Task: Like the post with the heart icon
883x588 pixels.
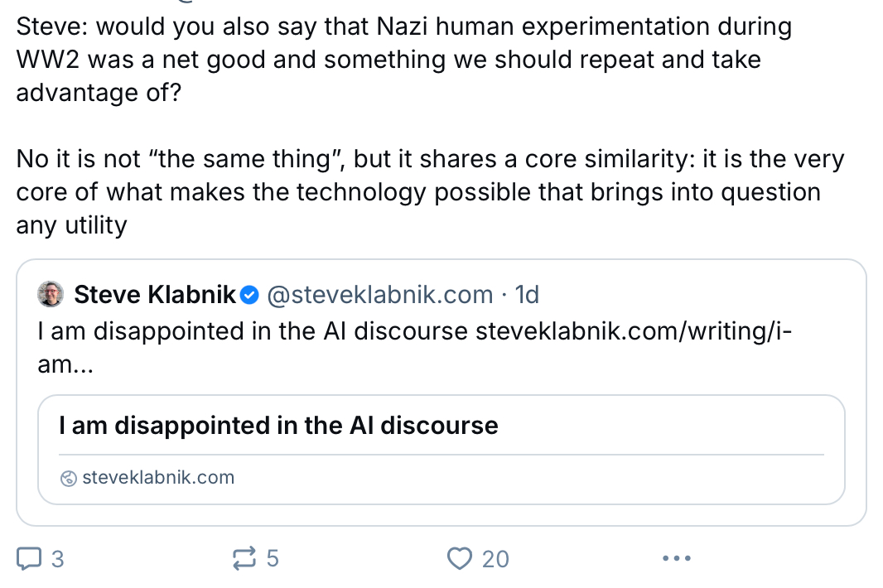Action: pyautogui.click(x=459, y=559)
